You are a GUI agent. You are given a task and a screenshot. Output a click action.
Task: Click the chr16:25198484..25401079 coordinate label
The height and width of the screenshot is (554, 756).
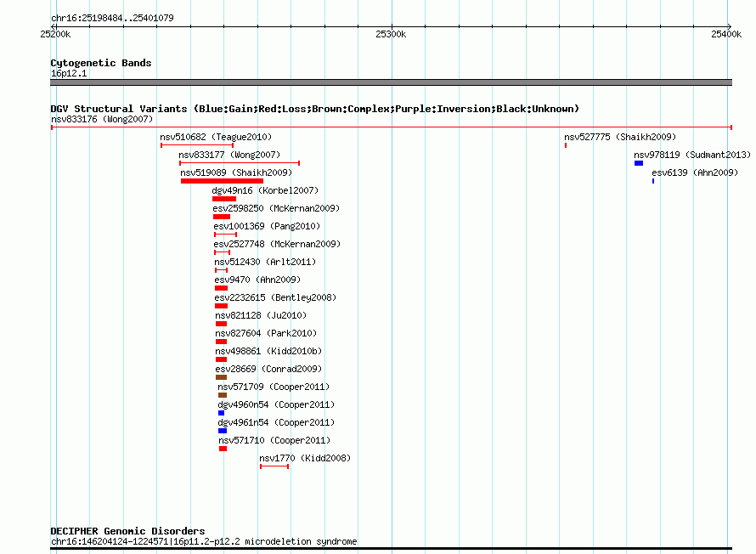(x=112, y=18)
